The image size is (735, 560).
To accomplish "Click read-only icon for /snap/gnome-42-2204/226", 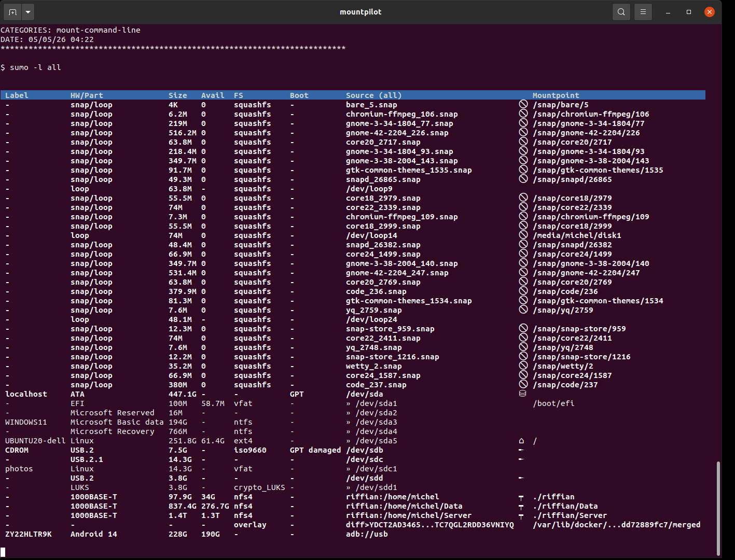I will 523,132.
